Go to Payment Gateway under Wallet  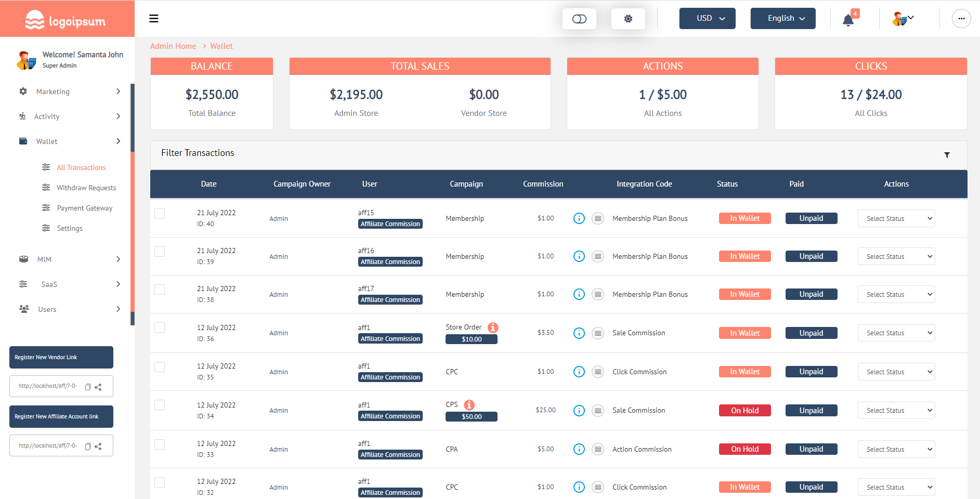click(x=85, y=208)
